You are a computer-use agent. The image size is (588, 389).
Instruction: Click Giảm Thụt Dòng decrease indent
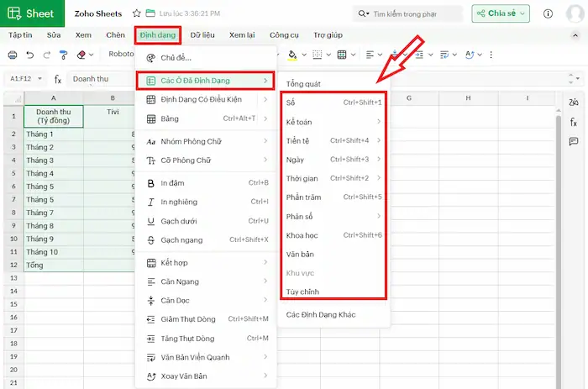[206, 319]
